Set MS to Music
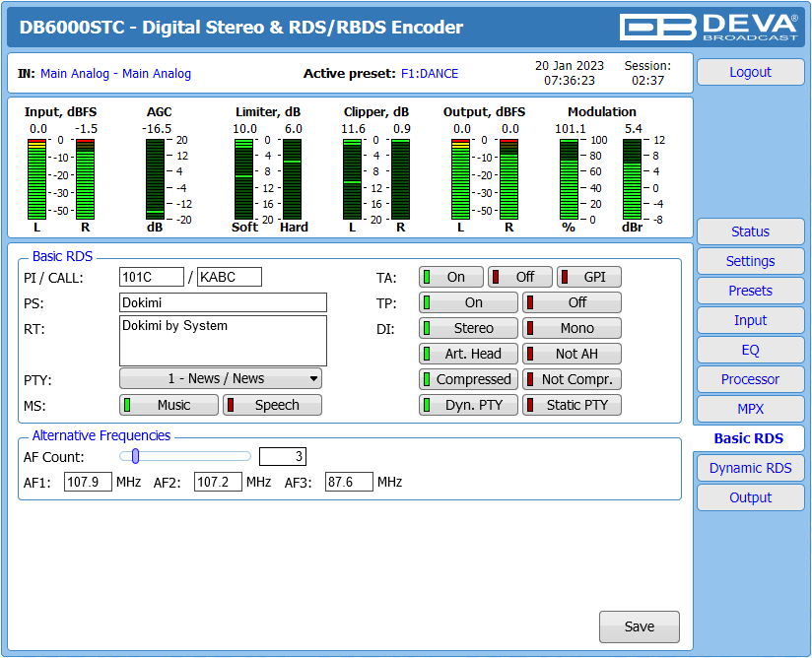The width and height of the screenshot is (812, 658). coord(169,405)
